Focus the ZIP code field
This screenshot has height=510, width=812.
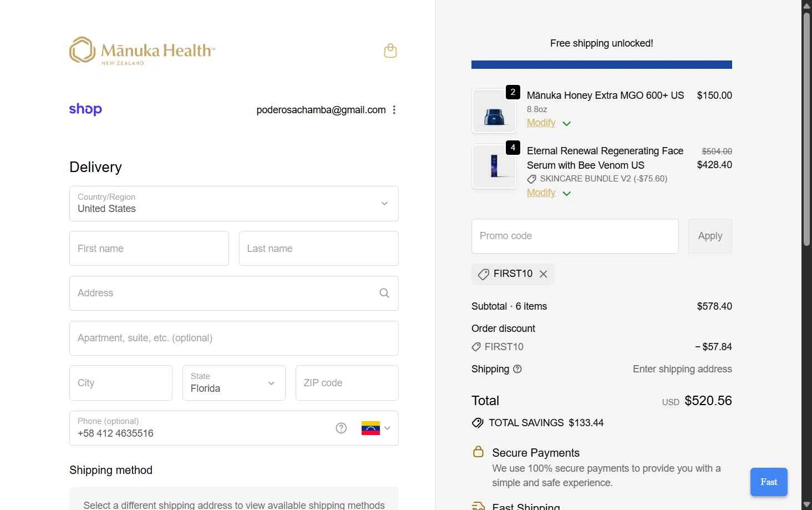[347, 383]
